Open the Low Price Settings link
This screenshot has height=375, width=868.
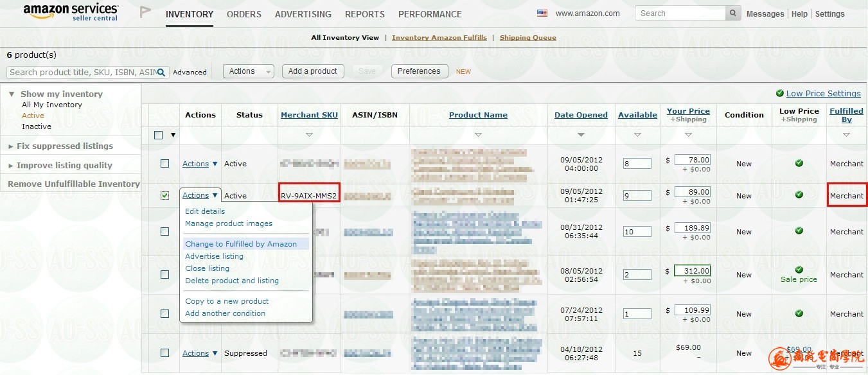(824, 93)
